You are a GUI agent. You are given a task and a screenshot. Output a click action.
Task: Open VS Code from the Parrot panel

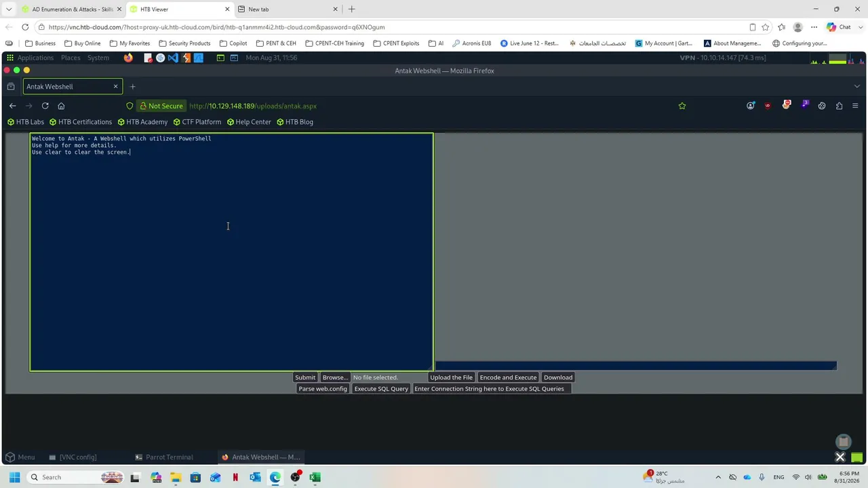[x=173, y=58]
